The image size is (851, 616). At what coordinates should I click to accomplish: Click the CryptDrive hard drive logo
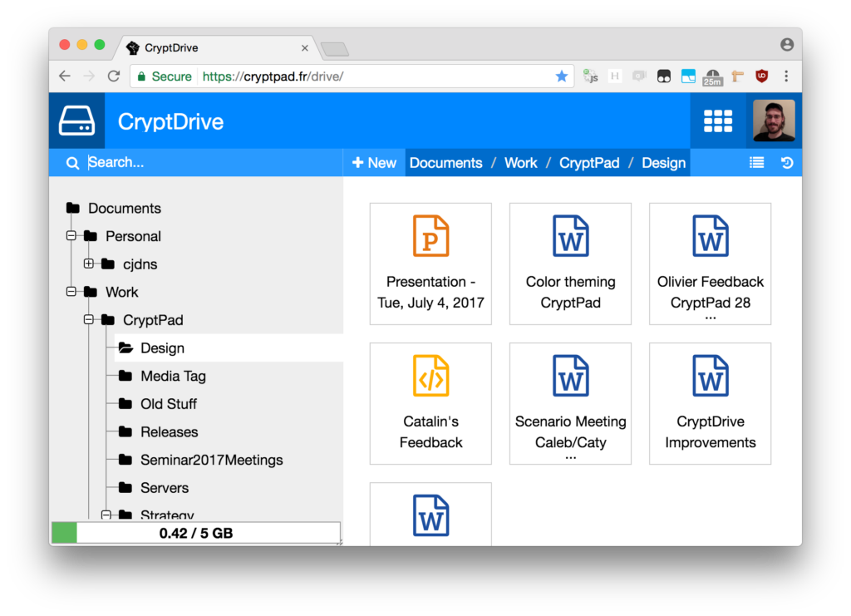(76, 121)
